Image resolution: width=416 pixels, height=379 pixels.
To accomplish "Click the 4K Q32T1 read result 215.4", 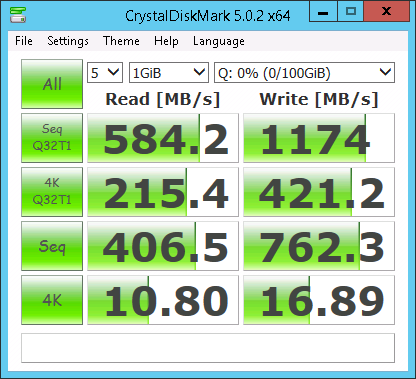I will tap(163, 192).
